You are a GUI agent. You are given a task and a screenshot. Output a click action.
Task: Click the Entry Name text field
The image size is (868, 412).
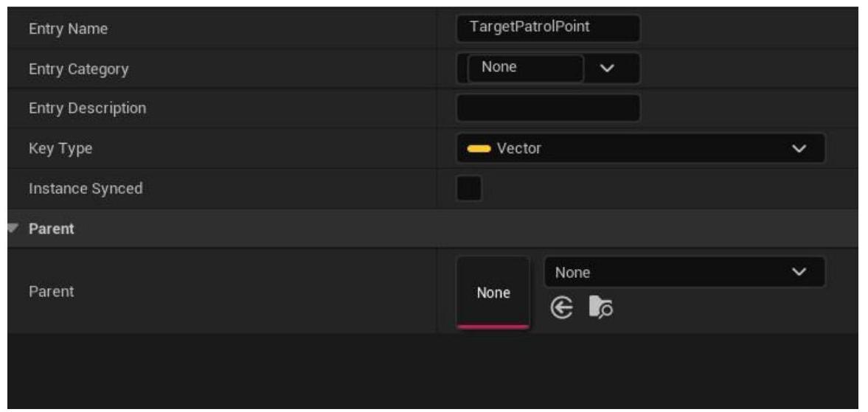[548, 29]
